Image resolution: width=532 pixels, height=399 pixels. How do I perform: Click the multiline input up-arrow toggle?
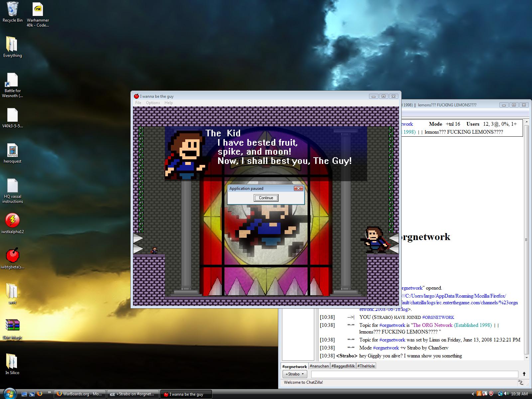pyautogui.click(x=524, y=374)
